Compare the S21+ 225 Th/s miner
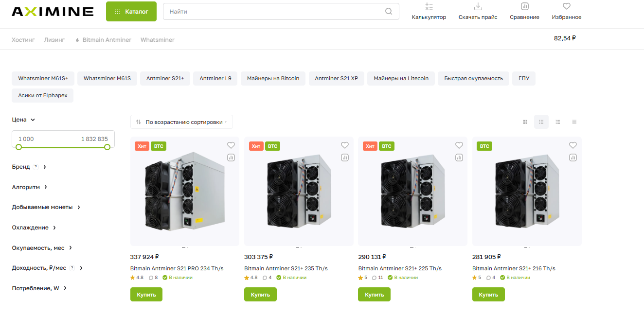Viewport: 644px width, 316px height. (x=459, y=158)
